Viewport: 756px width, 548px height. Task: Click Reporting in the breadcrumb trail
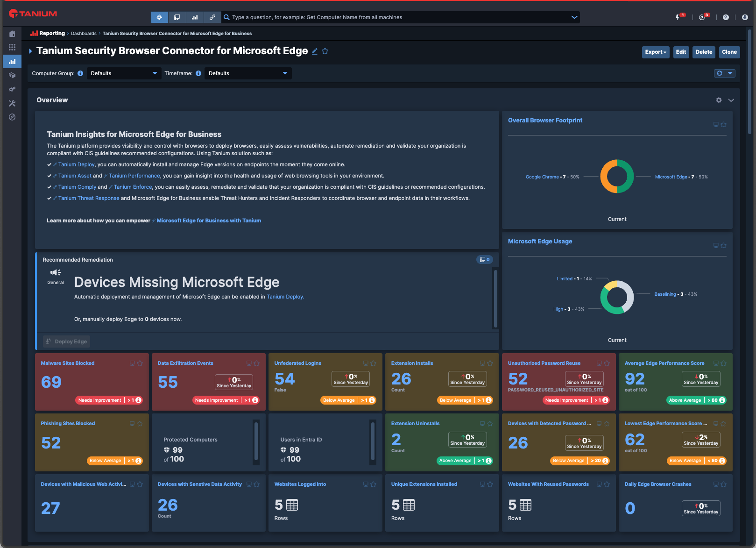pos(51,33)
